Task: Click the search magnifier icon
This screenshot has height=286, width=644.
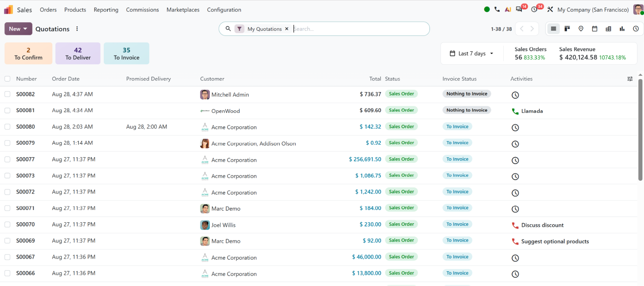Action: [x=228, y=29]
